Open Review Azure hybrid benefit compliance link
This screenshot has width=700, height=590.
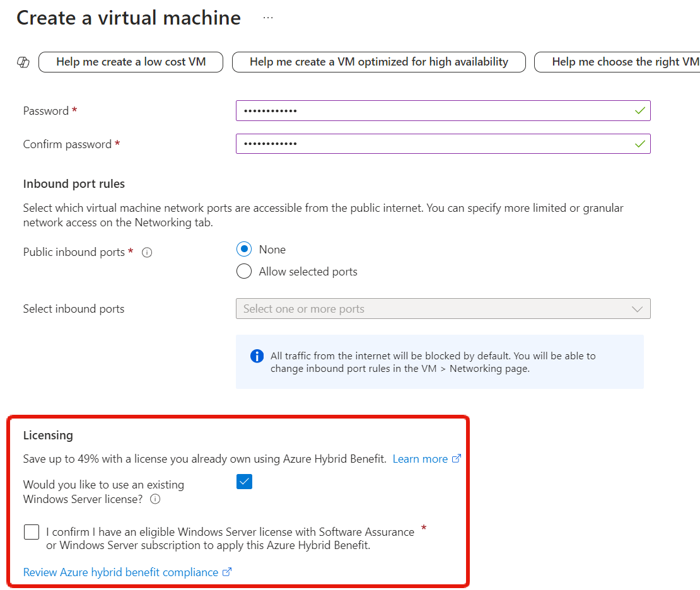coord(120,572)
